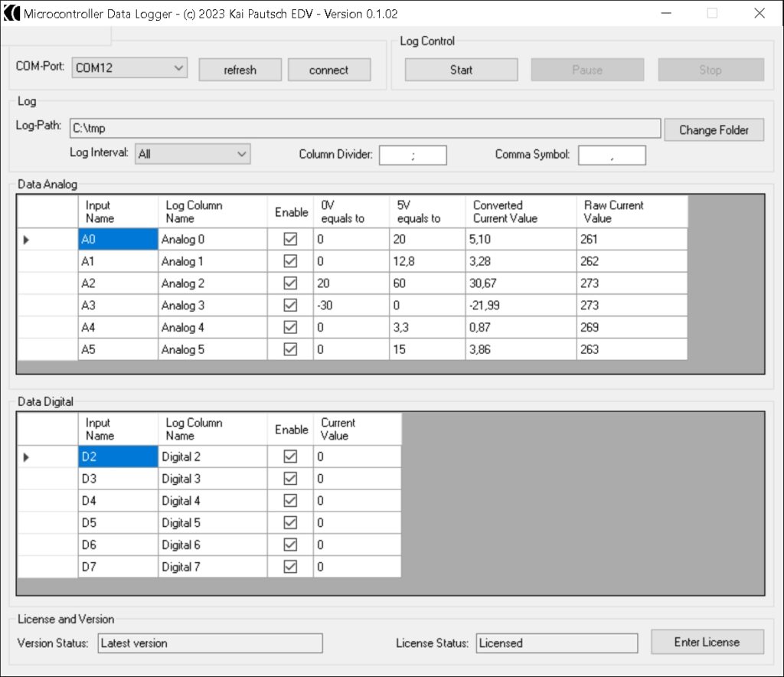Viewport: 784px width, 677px height.
Task: Focus the Column Divider input field
Action: [x=413, y=155]
